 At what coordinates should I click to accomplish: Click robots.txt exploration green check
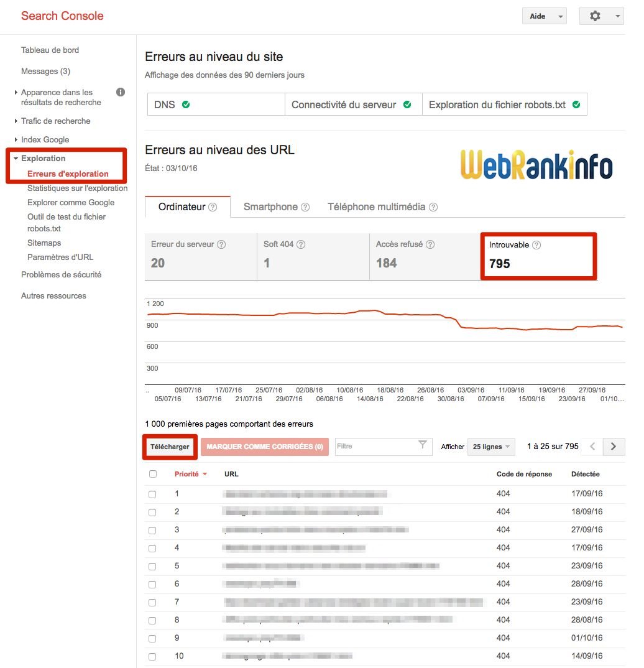(576, 104)
